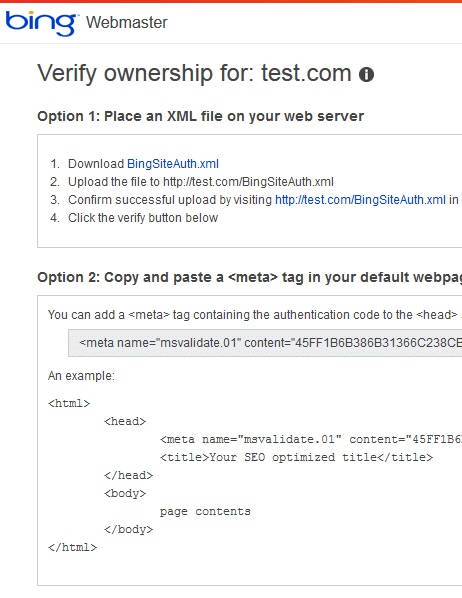This screenshot has width=462, height=598.
Task: Click the opening <html> tag in the example
Action: pos(69,403)
